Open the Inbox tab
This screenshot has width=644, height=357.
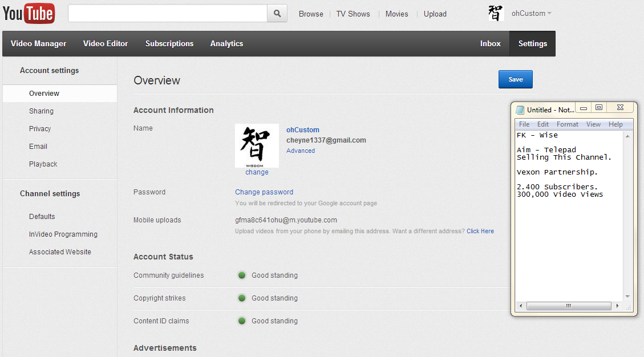point(491,43)
